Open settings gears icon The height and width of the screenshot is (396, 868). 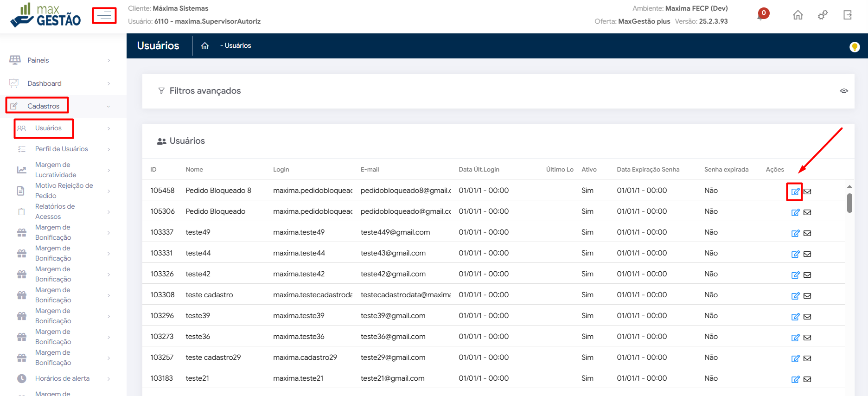pyautogui.click(x=823, y=15)
